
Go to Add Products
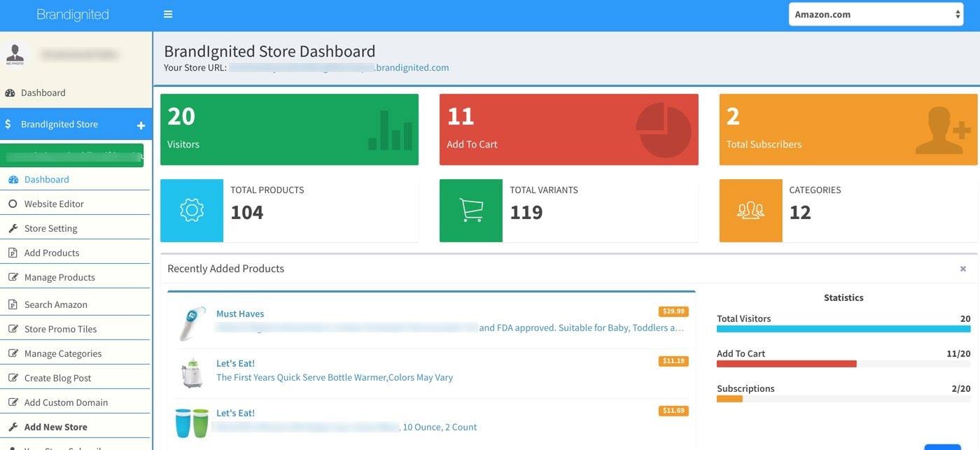click(x=52, y=253)
